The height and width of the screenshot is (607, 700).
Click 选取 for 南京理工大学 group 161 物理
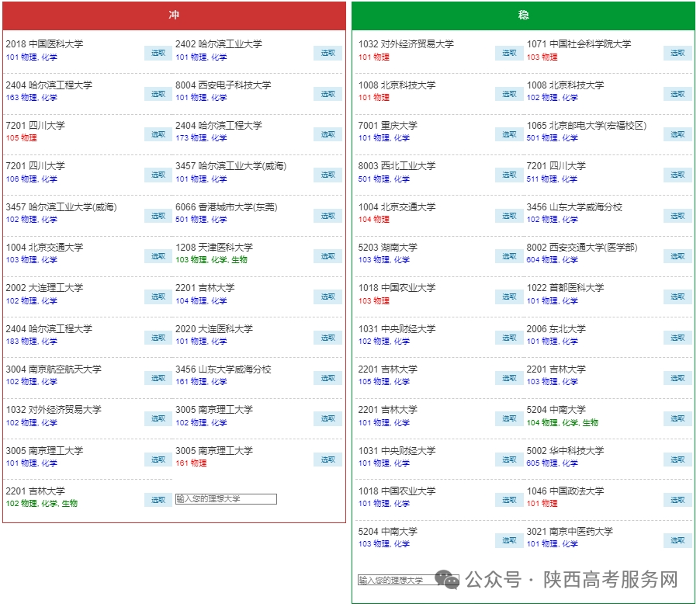coord(327,460)
